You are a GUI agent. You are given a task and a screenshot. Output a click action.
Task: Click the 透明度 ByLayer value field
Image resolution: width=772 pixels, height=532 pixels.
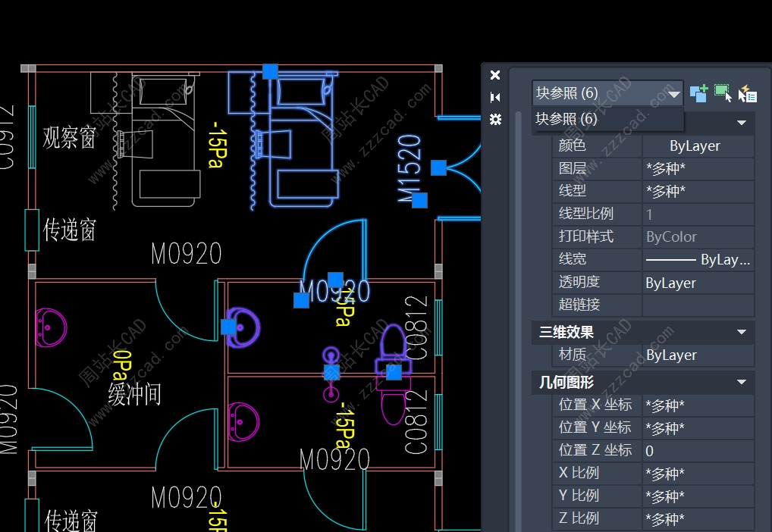pyautogui.click(x=697, y=283)
